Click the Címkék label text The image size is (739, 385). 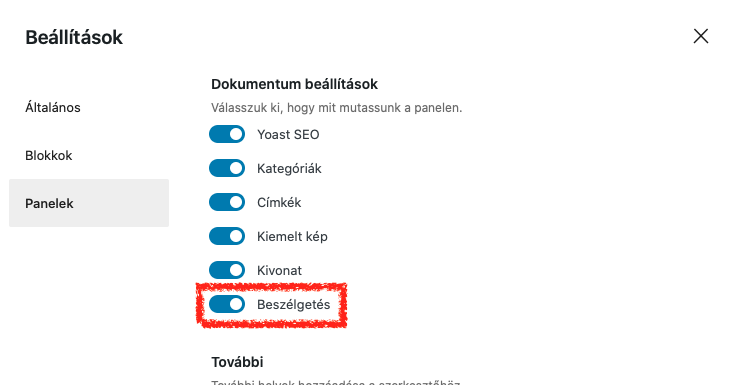click(x=279, y=203)
